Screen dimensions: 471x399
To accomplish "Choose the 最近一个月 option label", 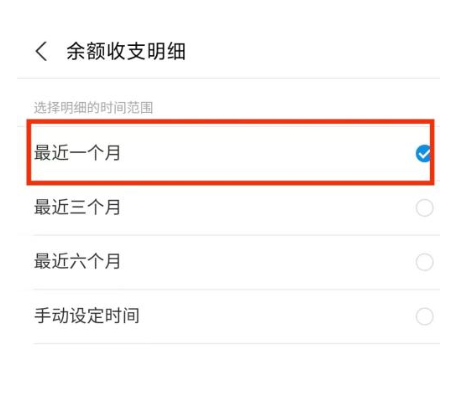I will pyautogui.click(x=77, y=153).
